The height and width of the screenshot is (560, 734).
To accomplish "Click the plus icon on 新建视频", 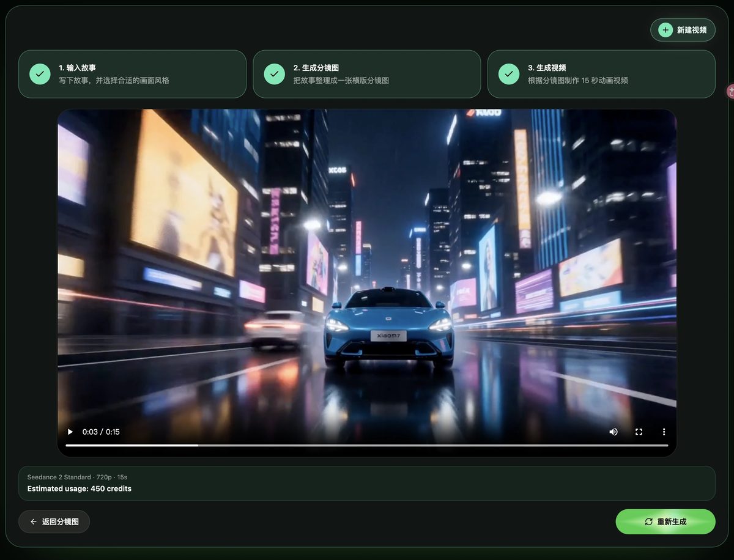I will (x=665, y=30).
